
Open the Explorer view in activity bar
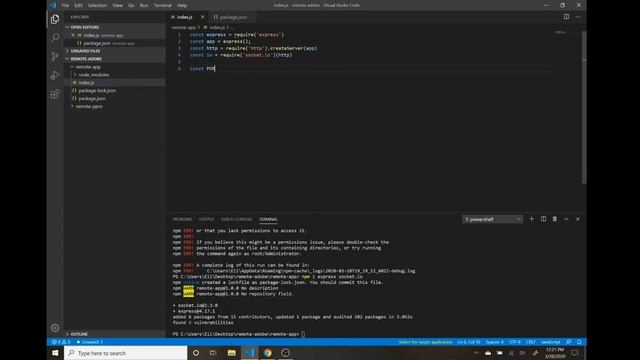tap(55, 19)
